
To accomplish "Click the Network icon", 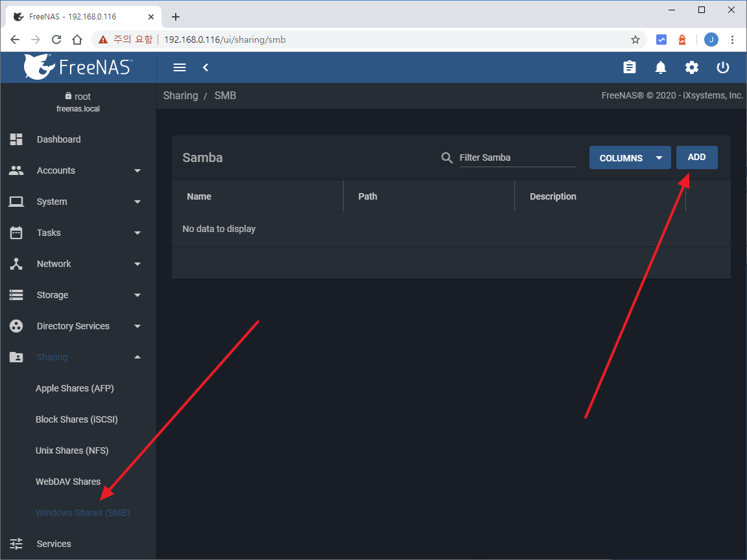I will [16, 264].
